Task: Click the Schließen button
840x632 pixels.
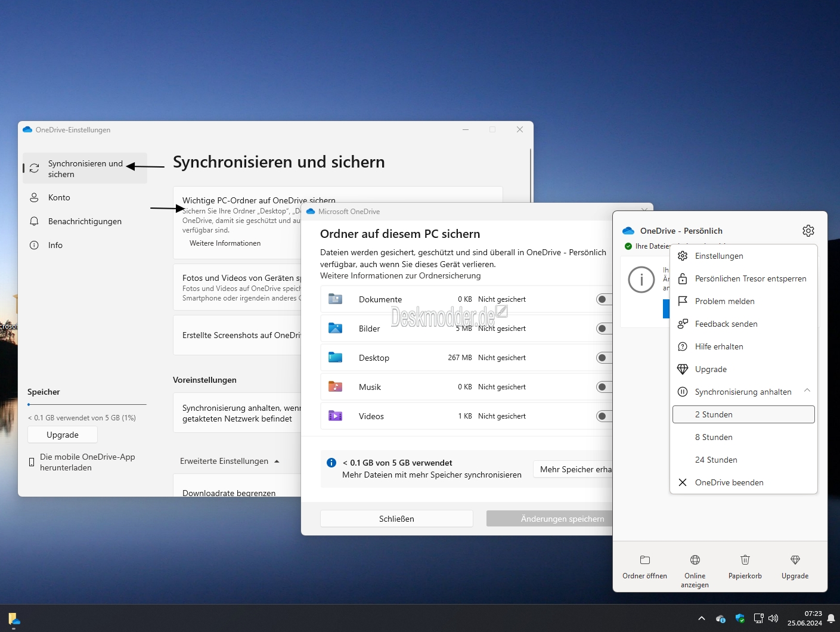Action: coord(396,519)
